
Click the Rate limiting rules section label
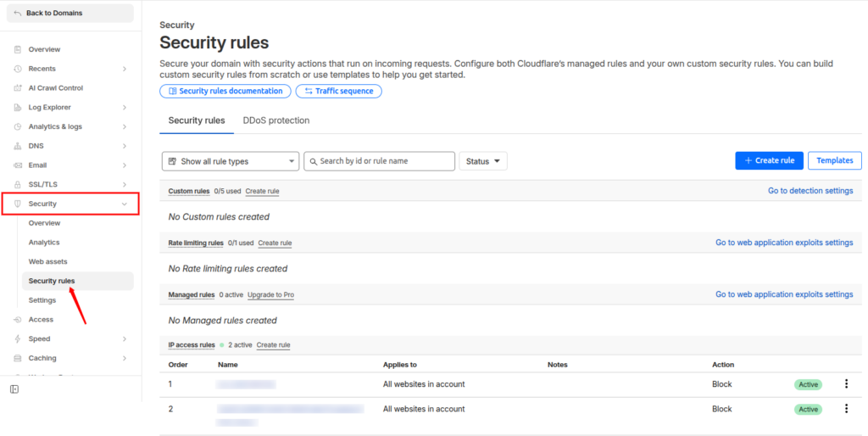[196, 243]
